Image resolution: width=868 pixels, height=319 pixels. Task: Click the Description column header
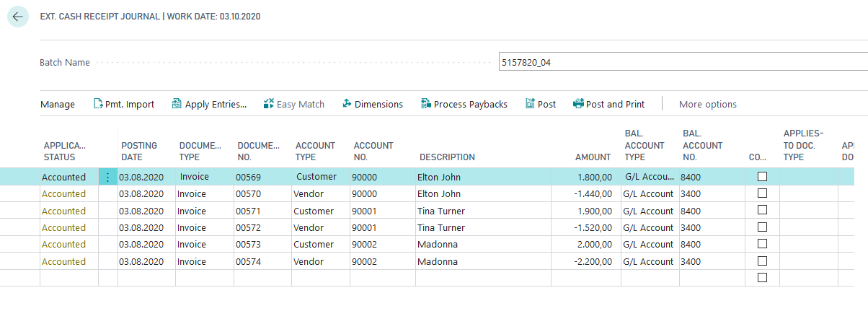click(447, 157)
